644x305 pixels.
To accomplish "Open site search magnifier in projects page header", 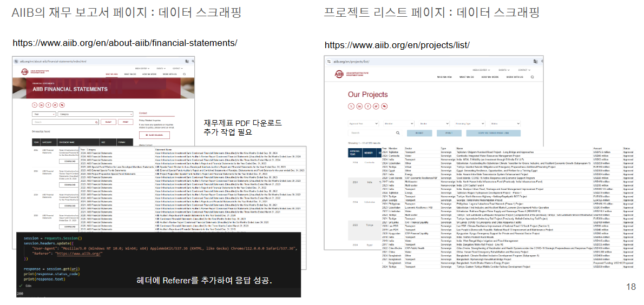I will click(x=533, y=77).
